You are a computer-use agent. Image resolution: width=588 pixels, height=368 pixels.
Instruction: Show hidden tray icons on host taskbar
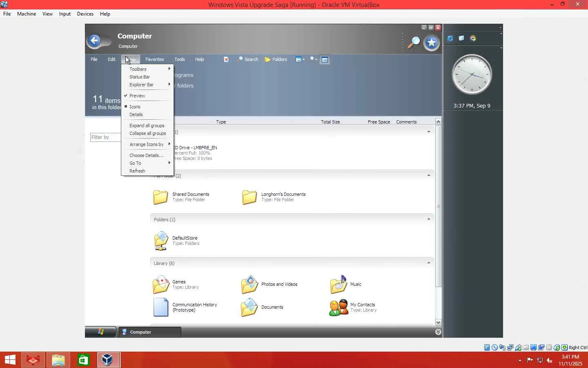coord(520,360)
